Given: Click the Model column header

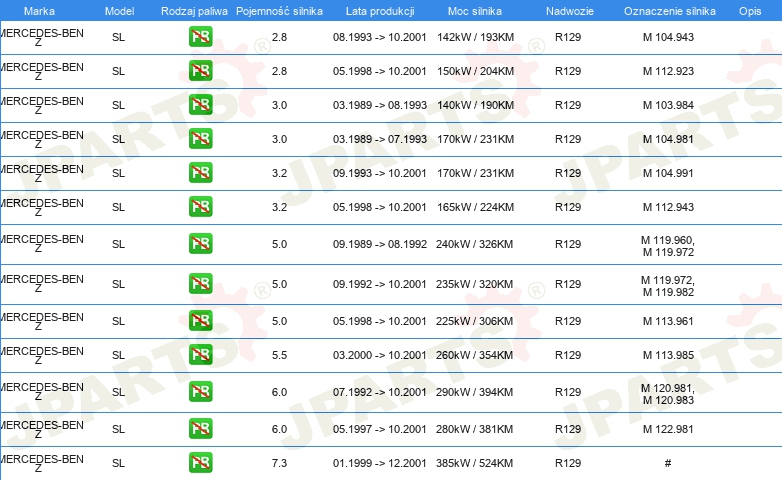Looking at the screenshot, I should click(x=119, y=11).
